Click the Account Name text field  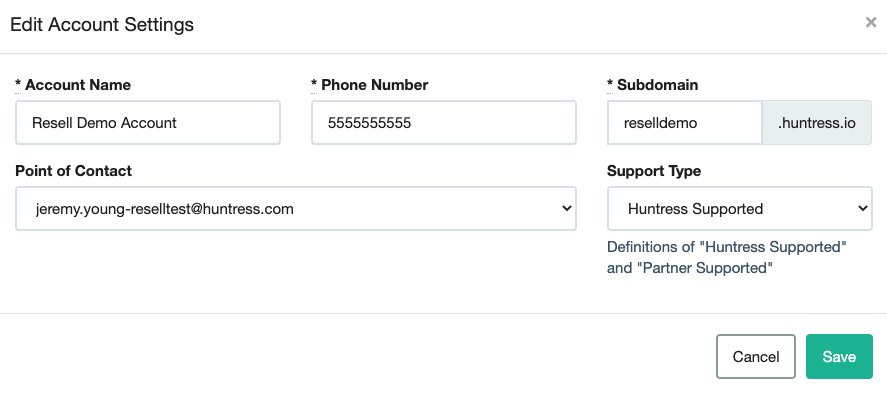click(148, 123)
